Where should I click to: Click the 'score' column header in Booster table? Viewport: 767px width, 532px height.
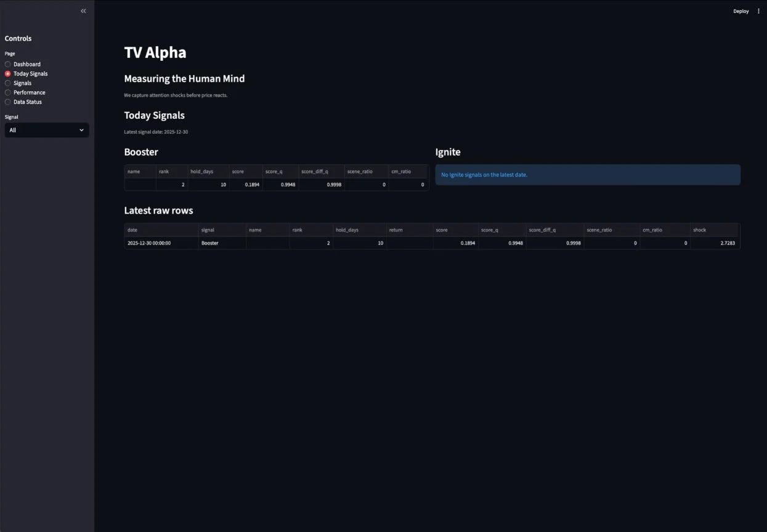pyautogui.click(x=237, y=171)
